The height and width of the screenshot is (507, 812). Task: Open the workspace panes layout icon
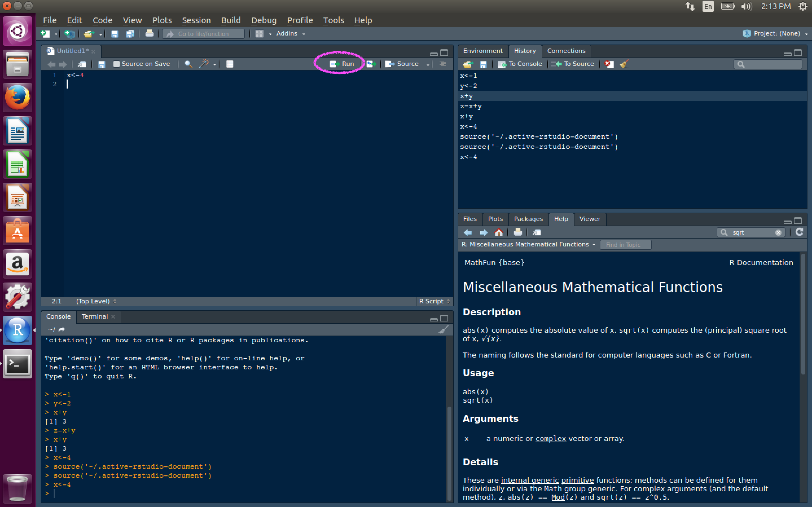tap(259, 34)
